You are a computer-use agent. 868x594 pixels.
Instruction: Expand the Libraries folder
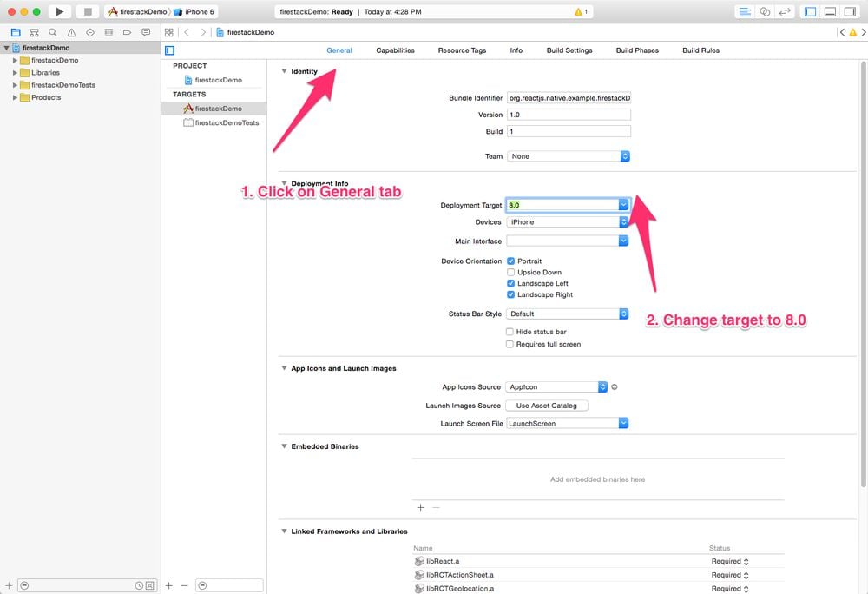[x=15, y=73]
